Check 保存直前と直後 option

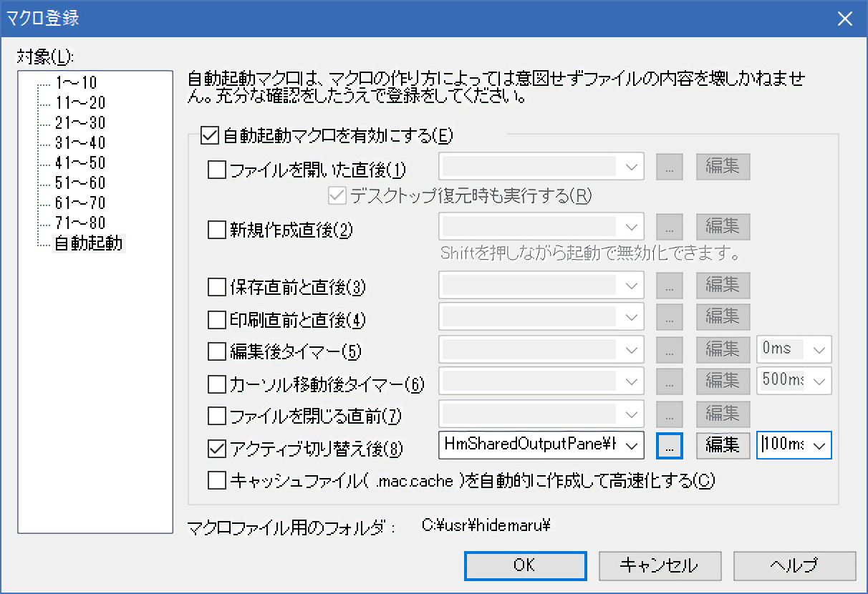coord(216,288)
